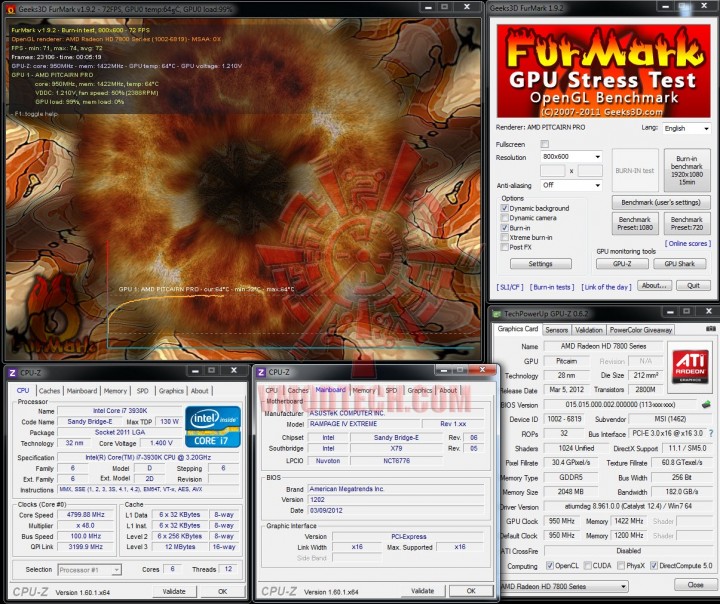Viewport: 720px width, 604px height.
Task: Switch to Memory tab in left CPU-Z
Action: pos(115,391)
